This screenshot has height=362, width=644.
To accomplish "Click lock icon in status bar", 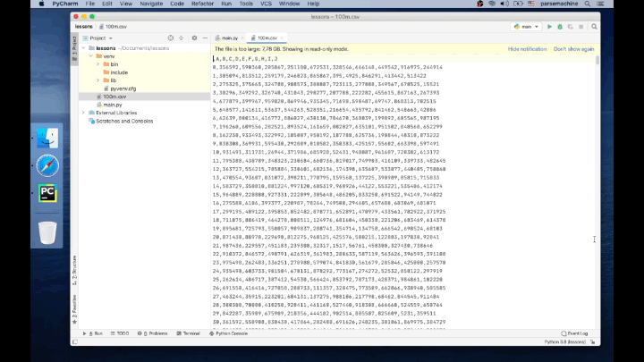I will coord(593,341).
